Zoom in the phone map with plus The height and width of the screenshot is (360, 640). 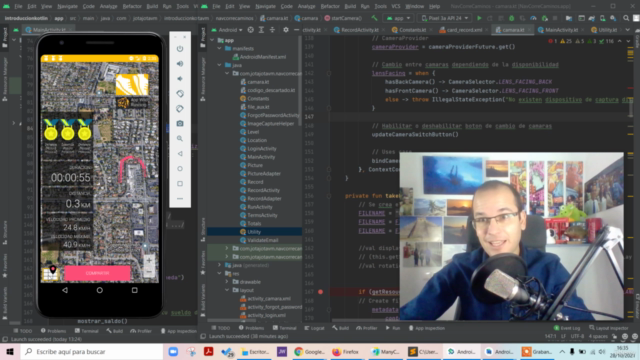[149, 260]
